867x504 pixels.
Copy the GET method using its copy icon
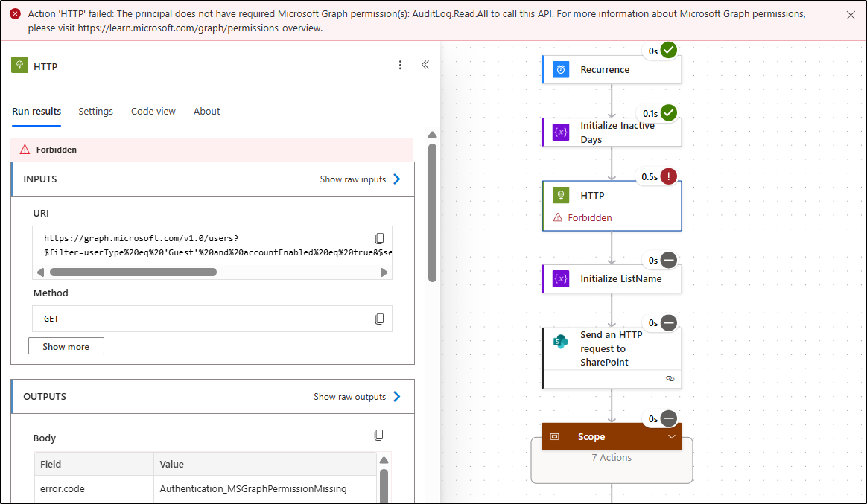[379, 318]
